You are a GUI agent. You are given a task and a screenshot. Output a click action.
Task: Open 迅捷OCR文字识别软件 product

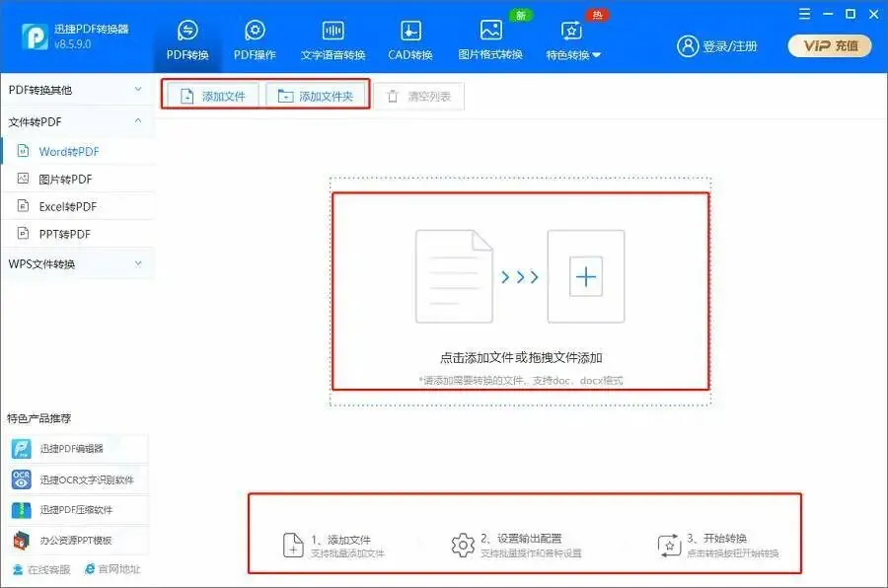click(78, 479)
